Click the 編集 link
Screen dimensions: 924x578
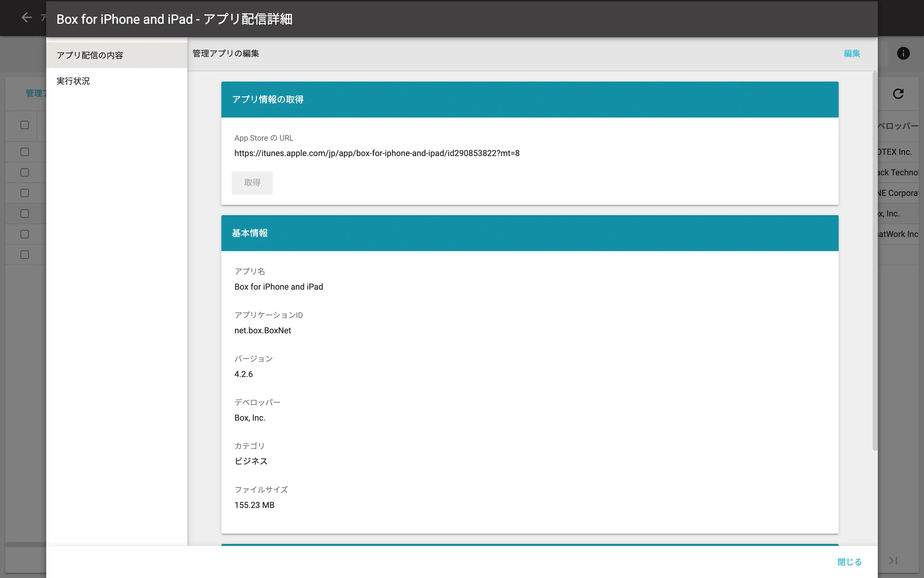[852, 54]
